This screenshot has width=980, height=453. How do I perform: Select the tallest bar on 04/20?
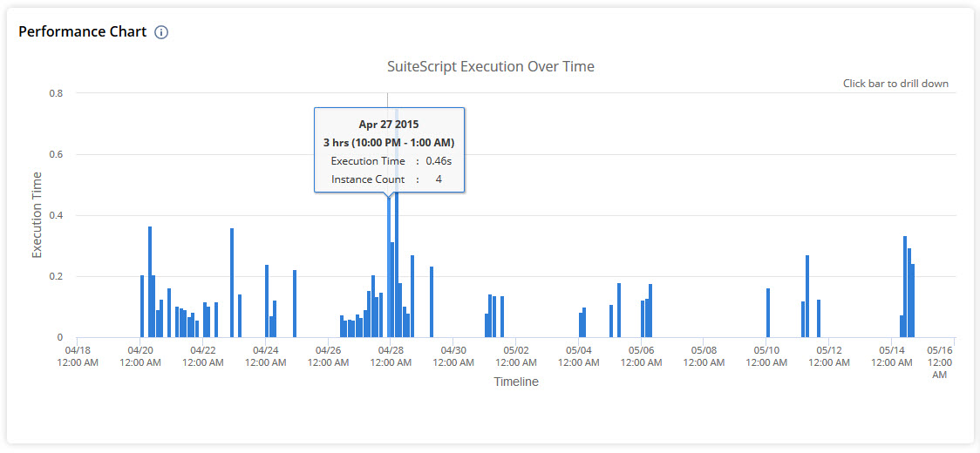[x=150, y=281]
